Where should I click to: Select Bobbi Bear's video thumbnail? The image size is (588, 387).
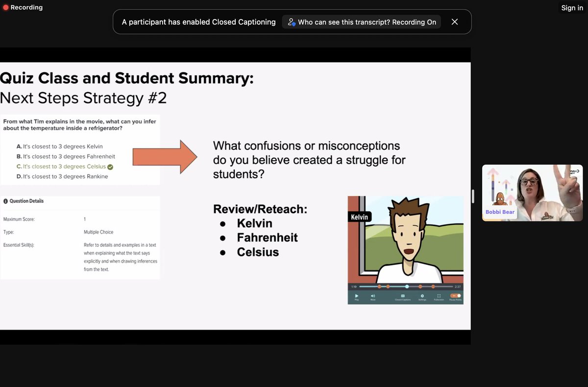(x=533, y=193)
